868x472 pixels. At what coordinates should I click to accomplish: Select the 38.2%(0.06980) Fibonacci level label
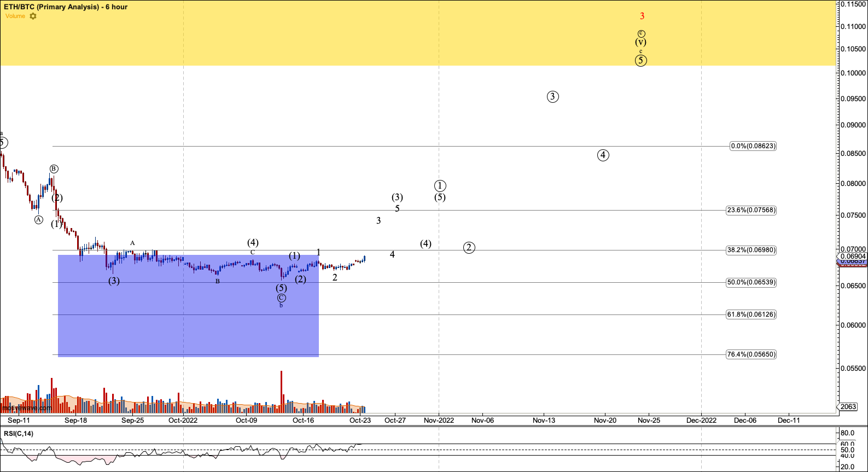[x=751, y=250]
